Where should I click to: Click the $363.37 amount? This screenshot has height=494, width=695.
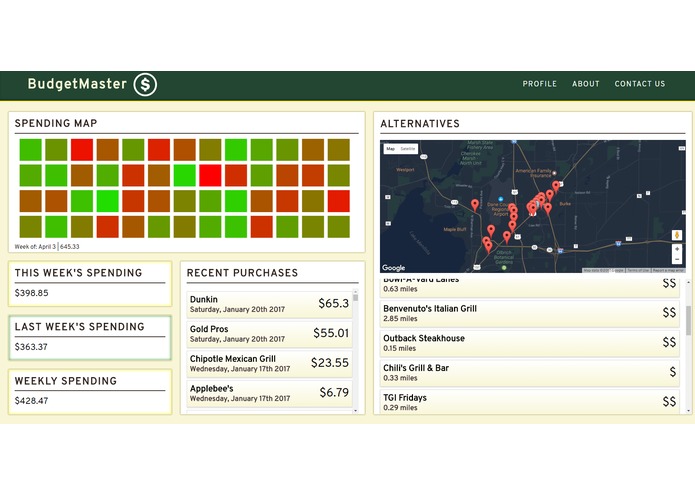coord(31,347)
